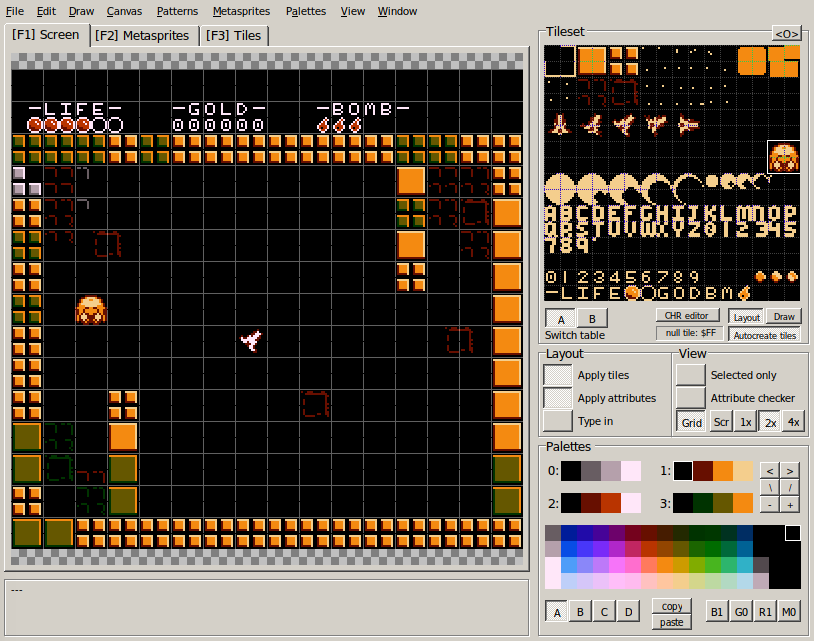Screen dimensions: 814x641
Task: Select palette set C
Action: coord(604,611)
